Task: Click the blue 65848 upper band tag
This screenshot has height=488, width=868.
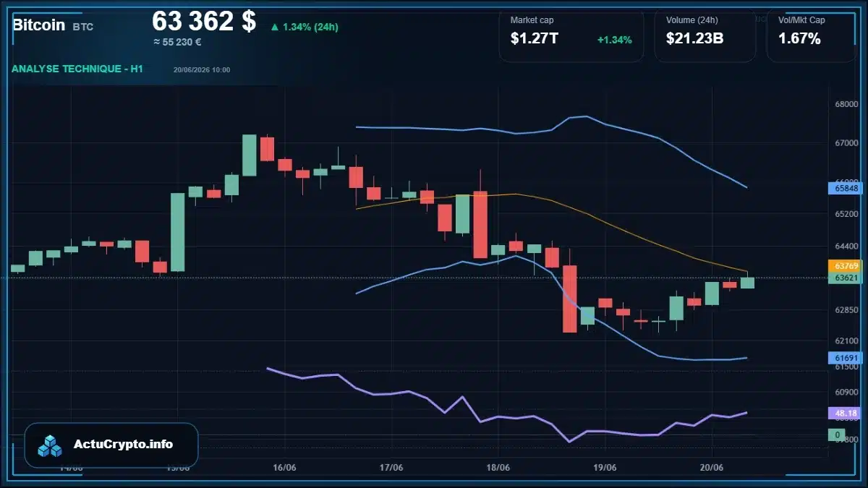Action: 845,188
